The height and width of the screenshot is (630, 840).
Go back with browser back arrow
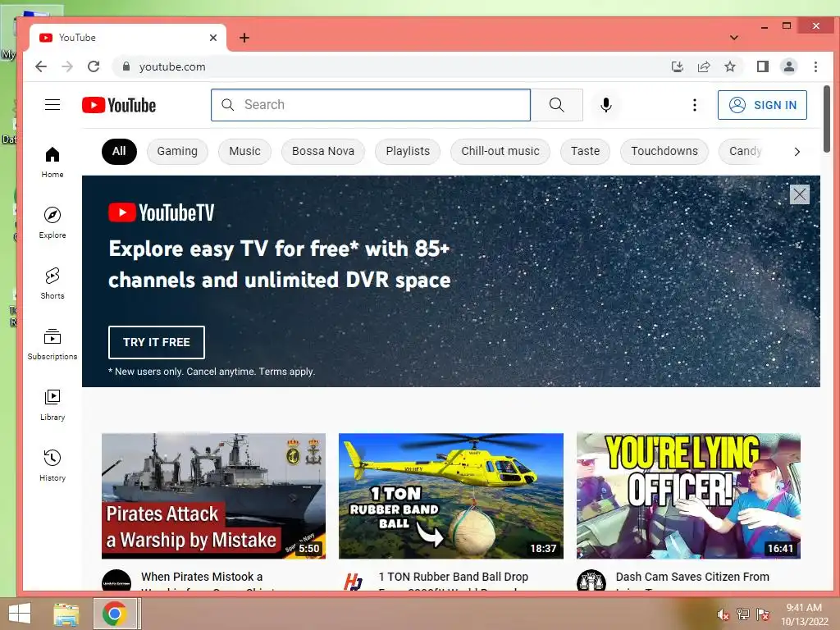pyautogui.click(x=41, y=66)
